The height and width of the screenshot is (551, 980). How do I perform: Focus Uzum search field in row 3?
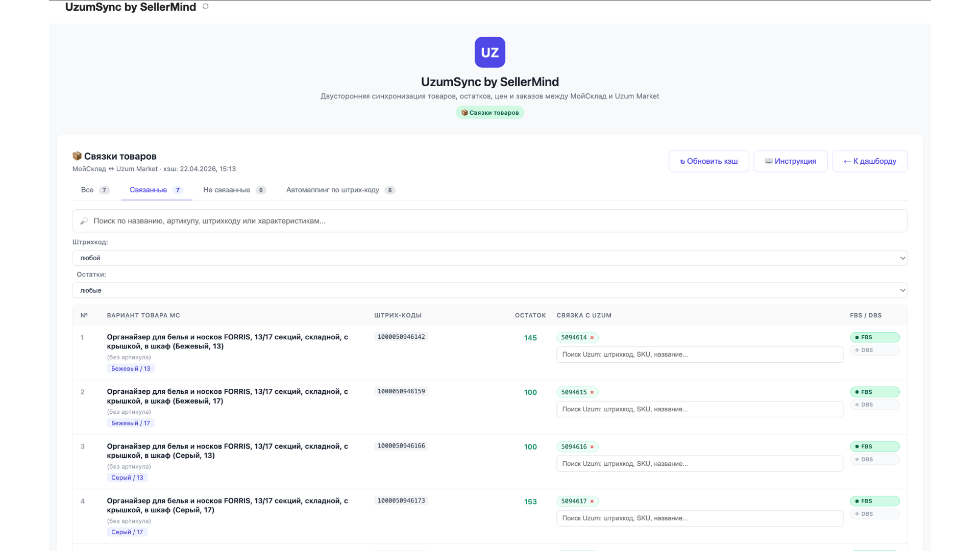click(699, 464)
